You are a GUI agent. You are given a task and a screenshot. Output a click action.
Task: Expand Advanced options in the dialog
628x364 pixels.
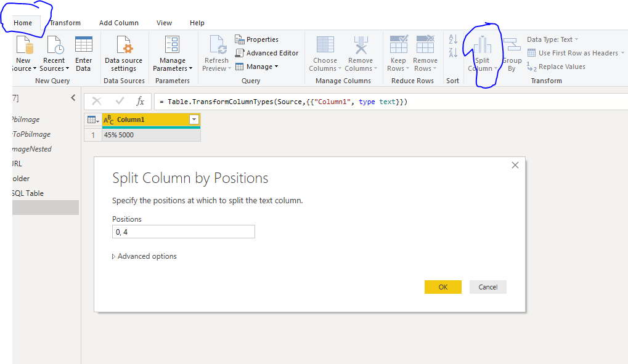(144, 256)
